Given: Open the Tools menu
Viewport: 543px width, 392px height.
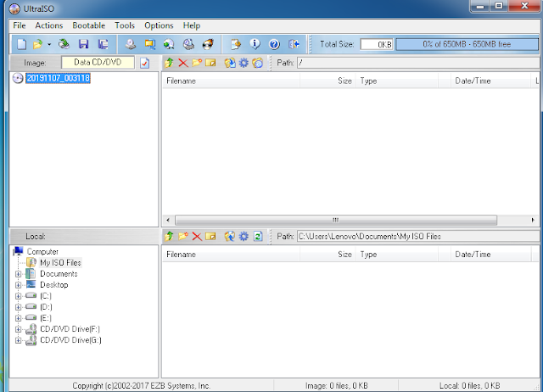Looking at the screenshot, I should click(125, 26).
